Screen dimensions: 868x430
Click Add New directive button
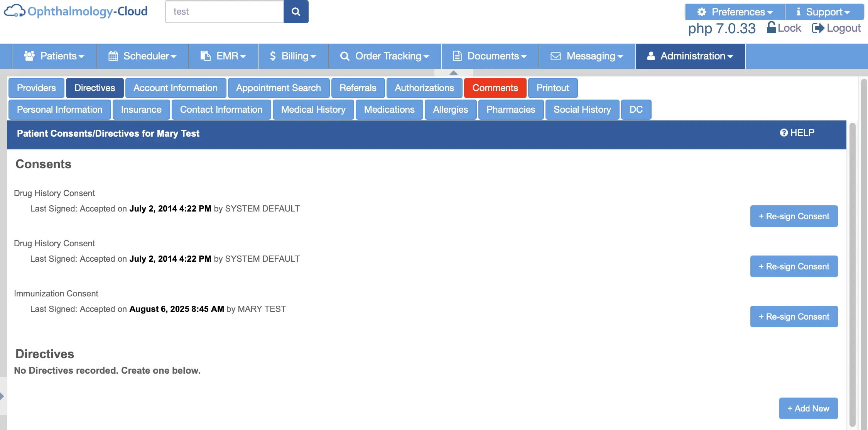click(x=808, y=408)
